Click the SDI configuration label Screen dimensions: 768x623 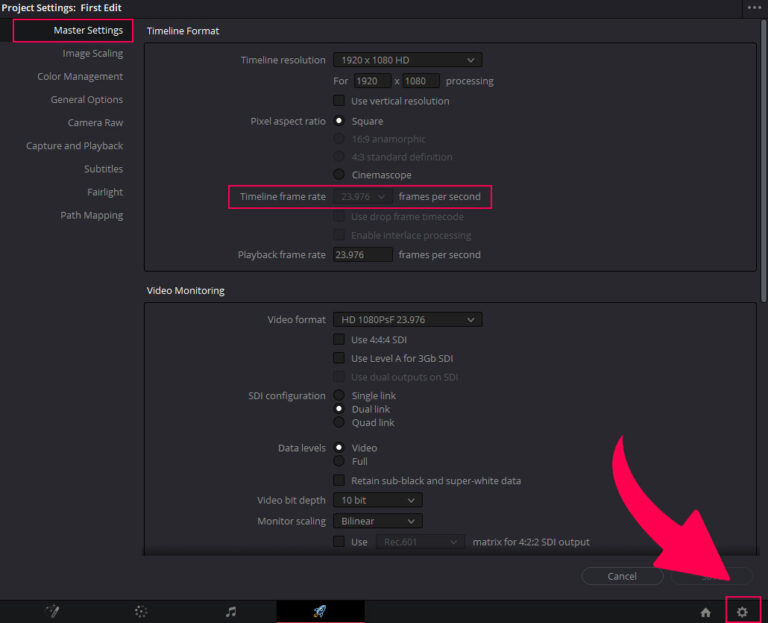287,395
